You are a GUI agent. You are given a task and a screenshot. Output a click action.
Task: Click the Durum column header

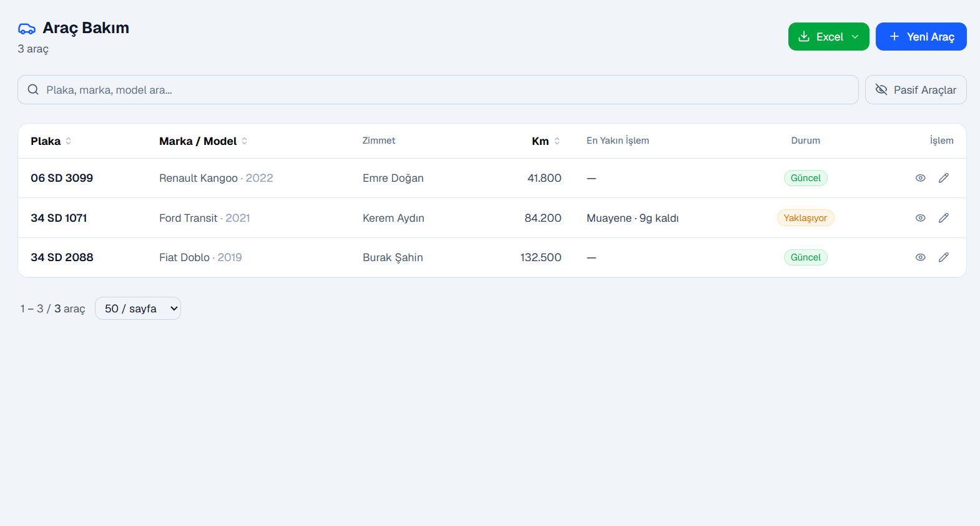pos(806,141)
